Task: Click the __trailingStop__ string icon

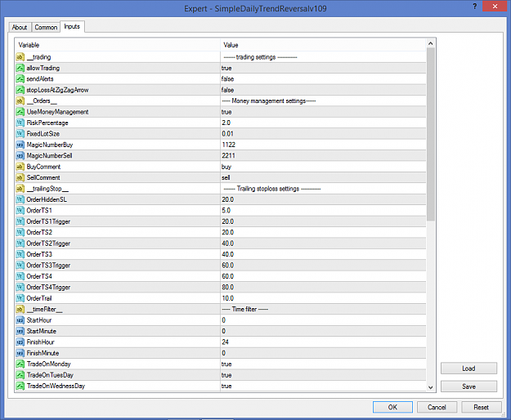Action: coord(20,189)
